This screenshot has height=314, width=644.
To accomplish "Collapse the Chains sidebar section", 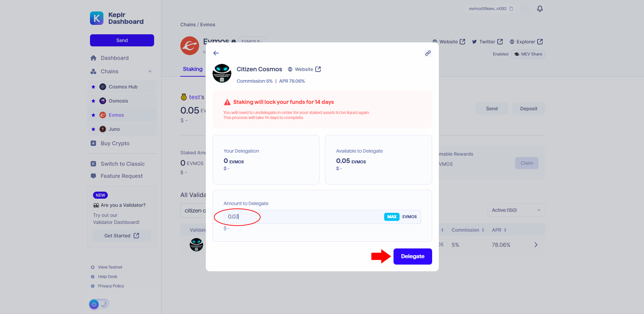I will (150, 71).
